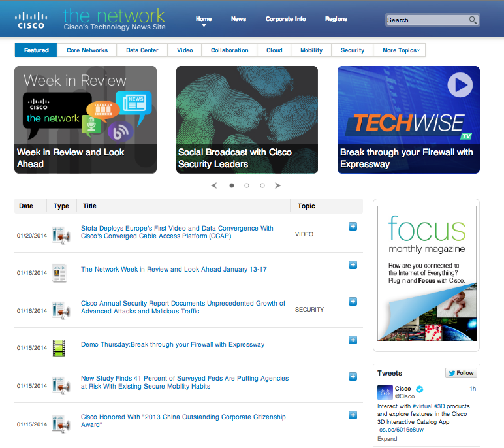Screen dimensions: 504x448
Task: Sort by Type column header
Action: tap(61, 206)
